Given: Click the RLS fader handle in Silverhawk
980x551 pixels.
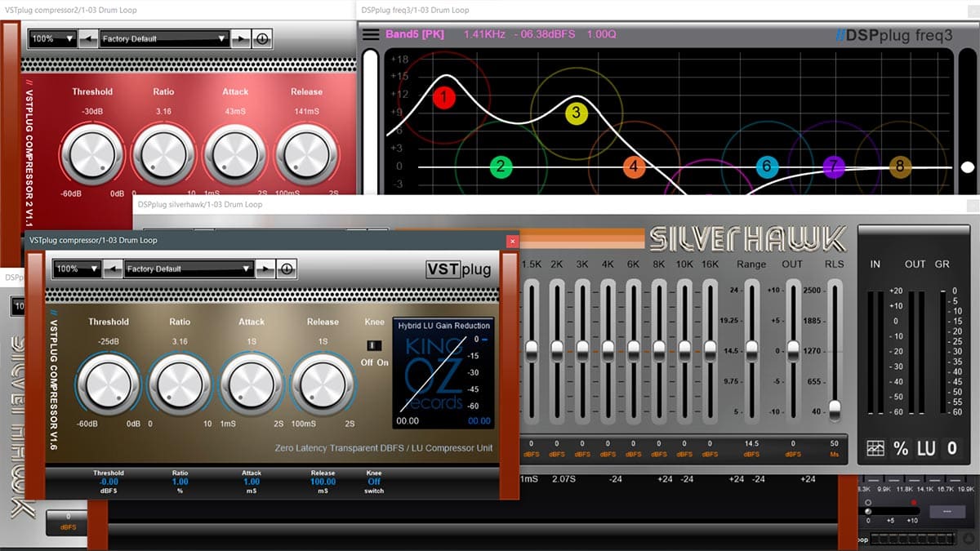Looking at the screenshot, I should (x=835, y=408).
